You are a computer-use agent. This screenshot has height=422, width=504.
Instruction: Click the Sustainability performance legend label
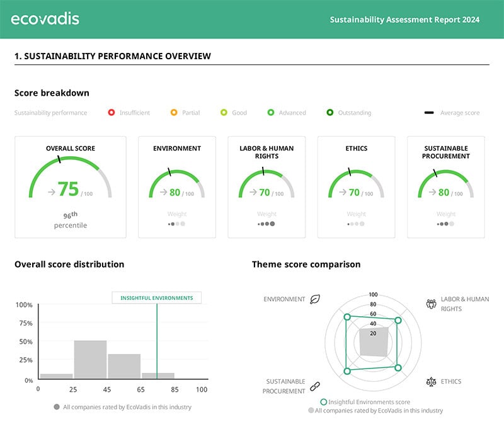pyautogui.click(x=51, y=113)
